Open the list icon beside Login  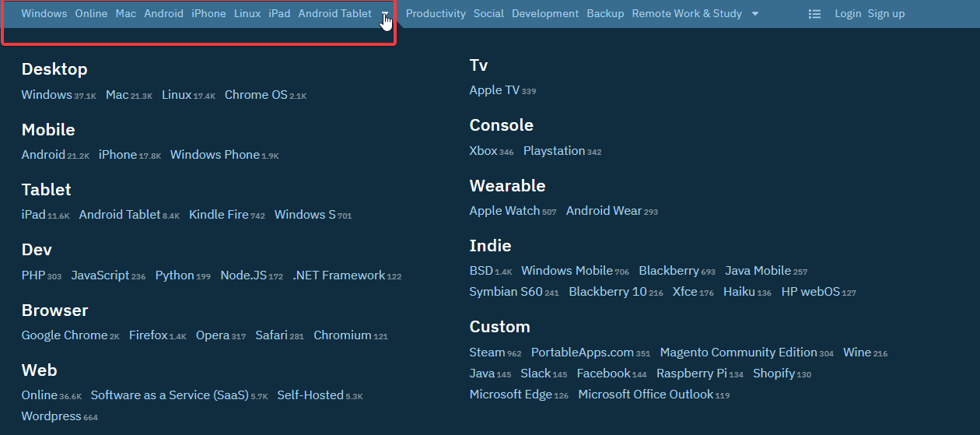(x=814, y=14)
